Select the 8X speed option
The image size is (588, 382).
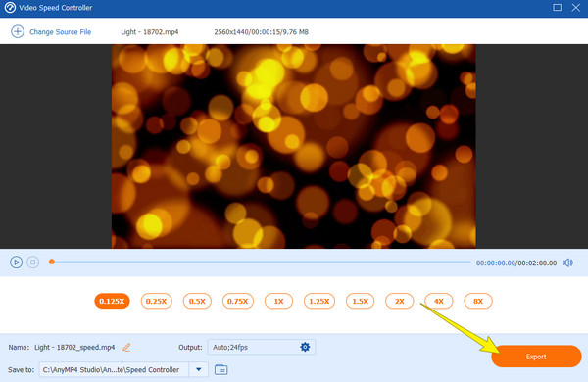pyautogui.click(x=478, y=301)
